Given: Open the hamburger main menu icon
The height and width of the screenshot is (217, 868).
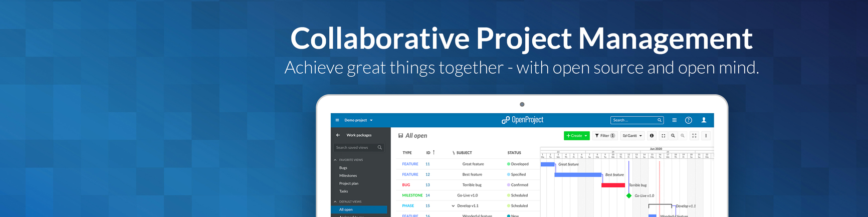Looking at the screenshot, I should (337, 120).
